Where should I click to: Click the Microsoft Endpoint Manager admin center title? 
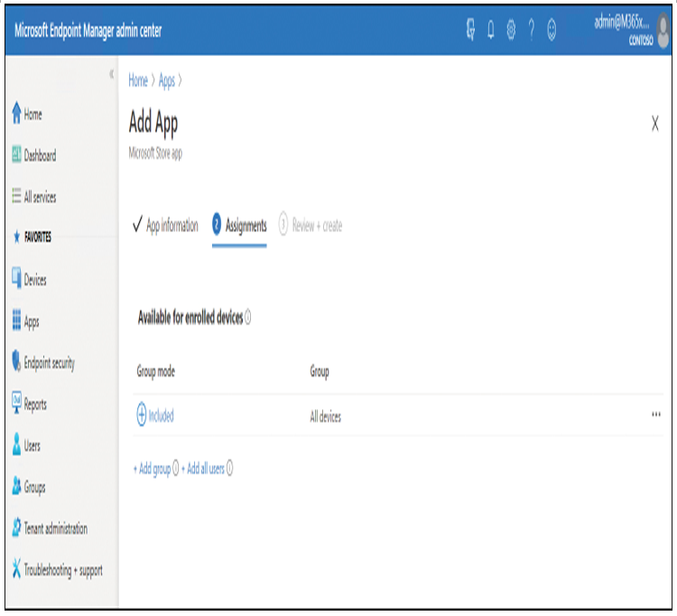pyautogui.click(x=88, y=31)
